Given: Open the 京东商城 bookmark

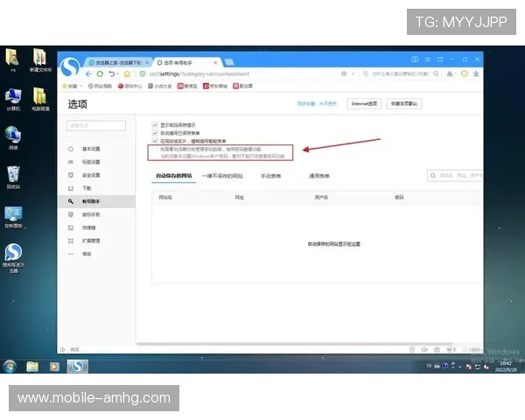Looking at the screenshot, I should (215, 86).
